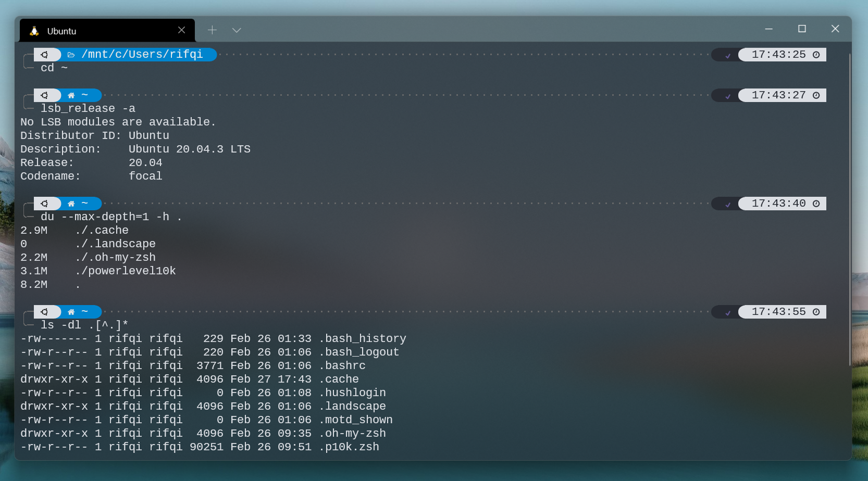Viewport: 868px width, 481px height.
Task: Click the 17:43:25 timestamp
Action: pos(778,54)
